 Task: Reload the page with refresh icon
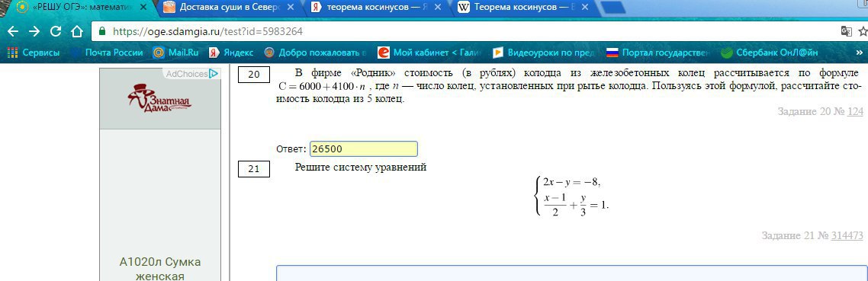[x=56, y=31]
